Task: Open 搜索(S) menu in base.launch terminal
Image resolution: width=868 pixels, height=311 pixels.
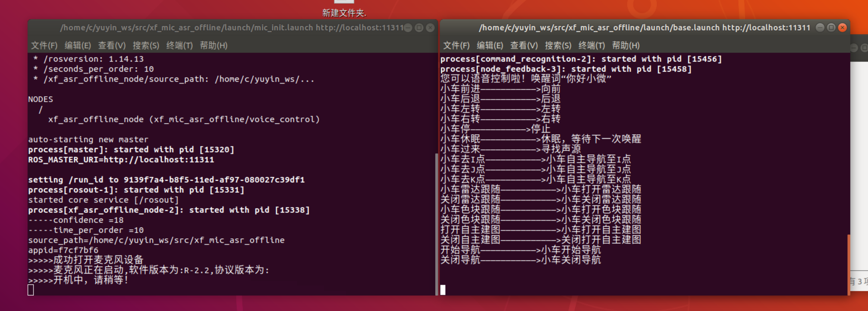Action: click(x=558, y=45)
